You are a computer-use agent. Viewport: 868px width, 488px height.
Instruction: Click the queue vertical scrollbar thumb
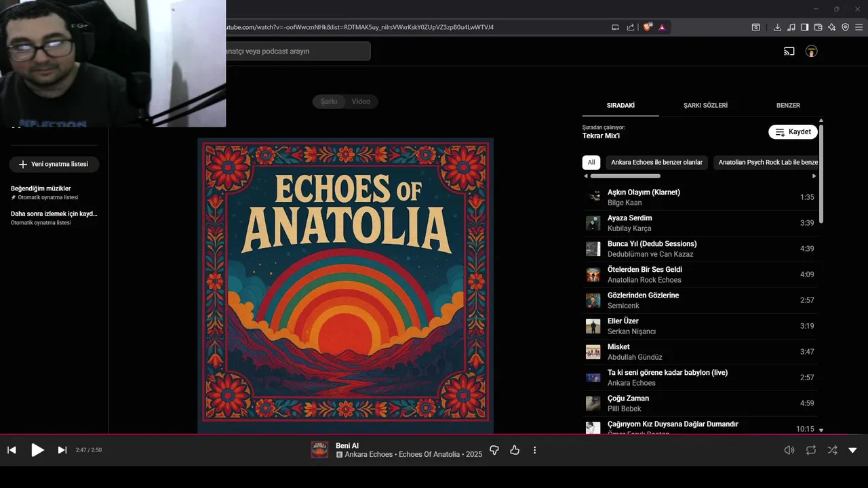coord(821,174)
